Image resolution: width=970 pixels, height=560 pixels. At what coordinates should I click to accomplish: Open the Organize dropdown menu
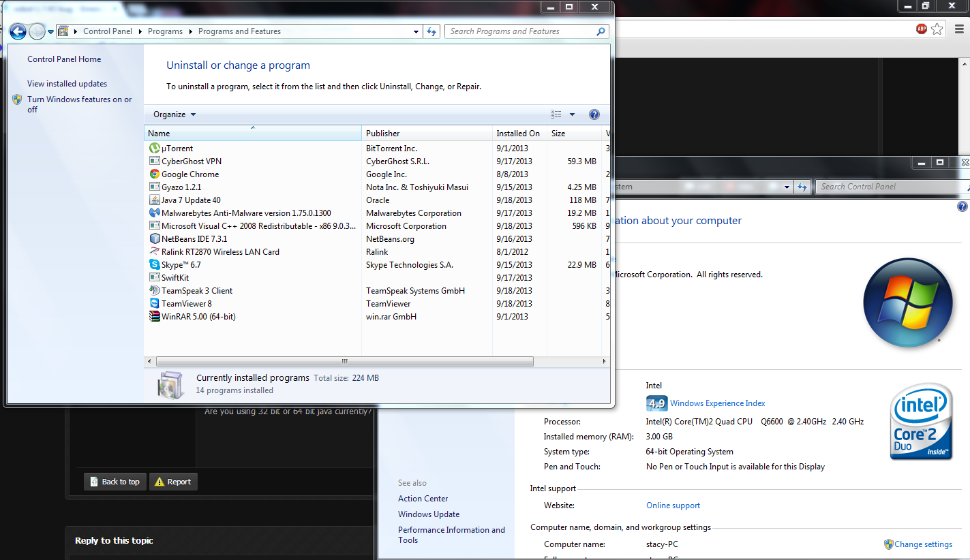175,114
